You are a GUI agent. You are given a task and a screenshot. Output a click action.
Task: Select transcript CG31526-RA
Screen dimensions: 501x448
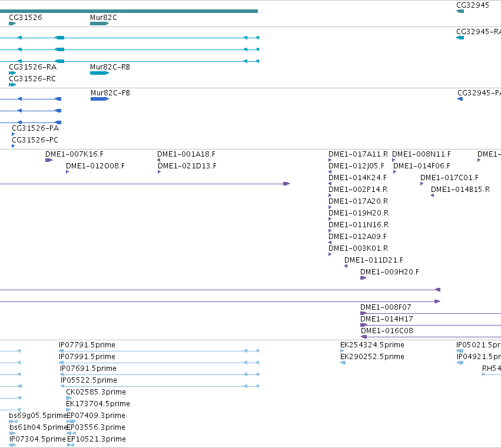tap(12, 73)
